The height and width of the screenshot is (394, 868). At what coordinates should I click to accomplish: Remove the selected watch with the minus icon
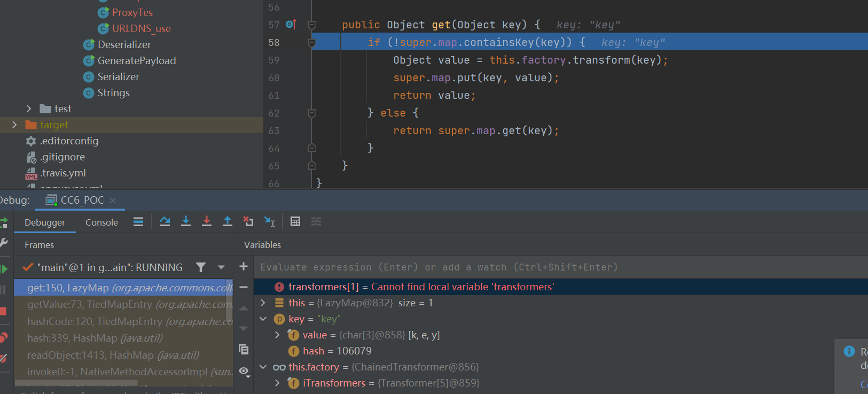click(244, 287)
